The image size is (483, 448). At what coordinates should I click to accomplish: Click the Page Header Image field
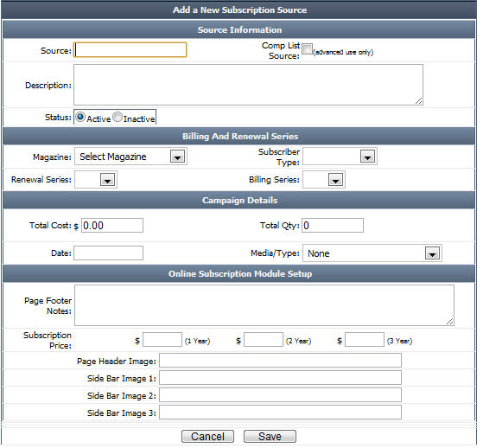point(280,361)
